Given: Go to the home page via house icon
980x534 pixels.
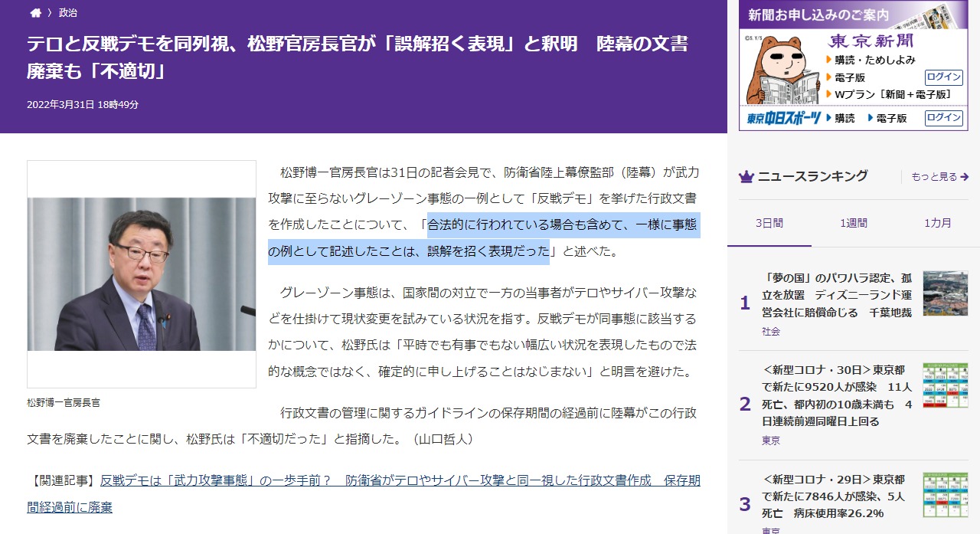Looking at the screenshot, I should (35, 12).
